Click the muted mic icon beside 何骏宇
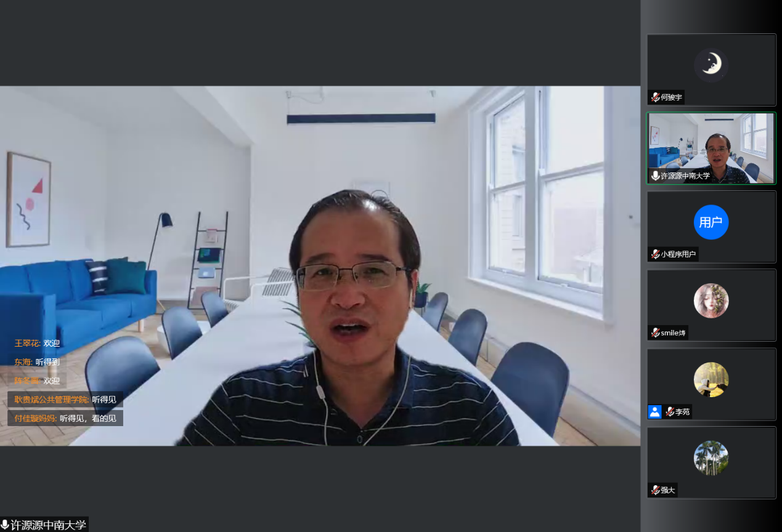The height and width of the screenshot is (532, 782). tap(655, 97)
